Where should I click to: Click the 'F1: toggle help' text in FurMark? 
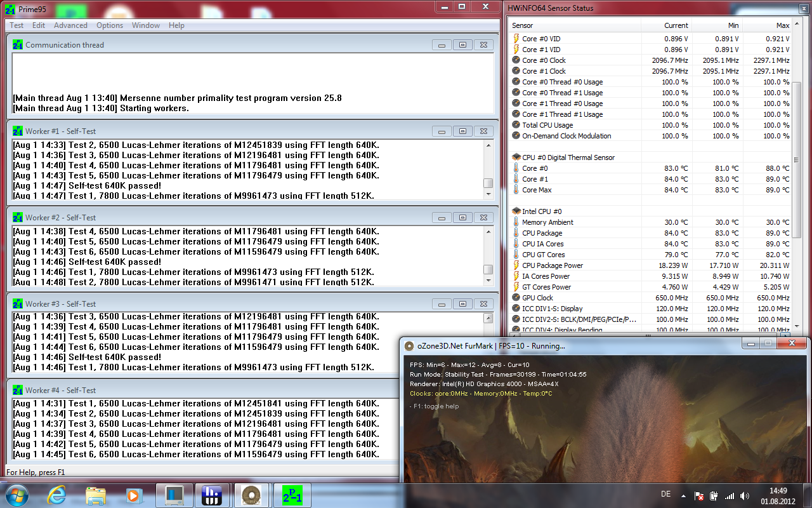pyautogui.click(x=435, y=406)
